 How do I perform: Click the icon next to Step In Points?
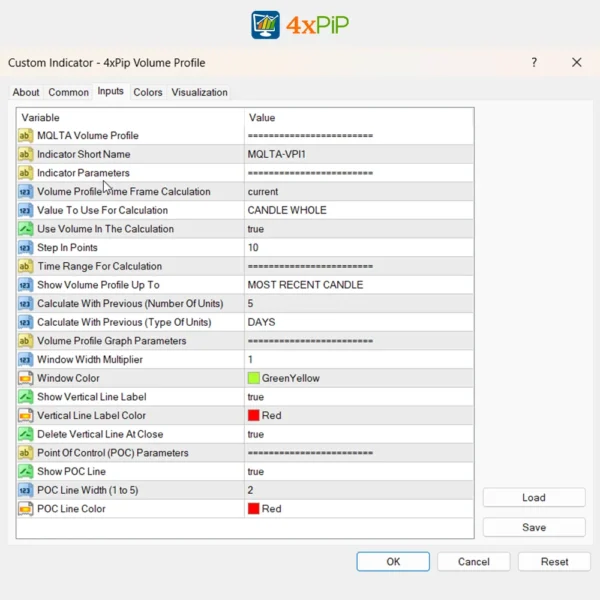pyautogui.click(x=26, y=248)
